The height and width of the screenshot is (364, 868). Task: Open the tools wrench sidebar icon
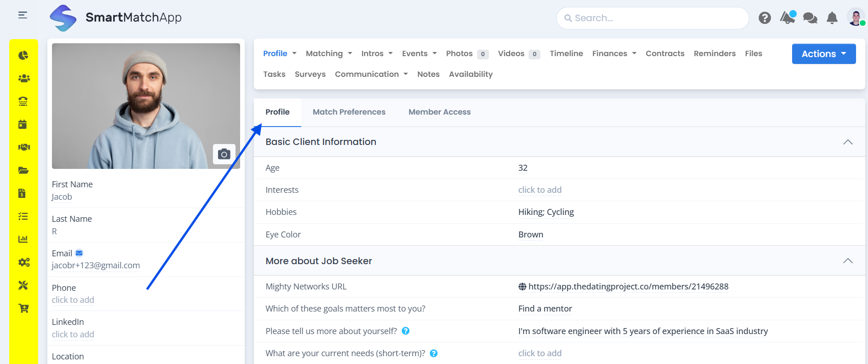(23, 285)
